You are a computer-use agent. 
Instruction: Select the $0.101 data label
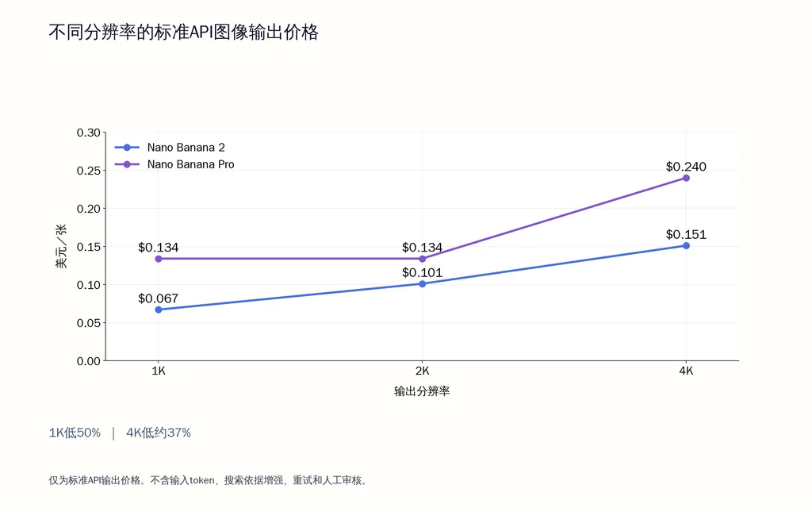pos(422,273)
